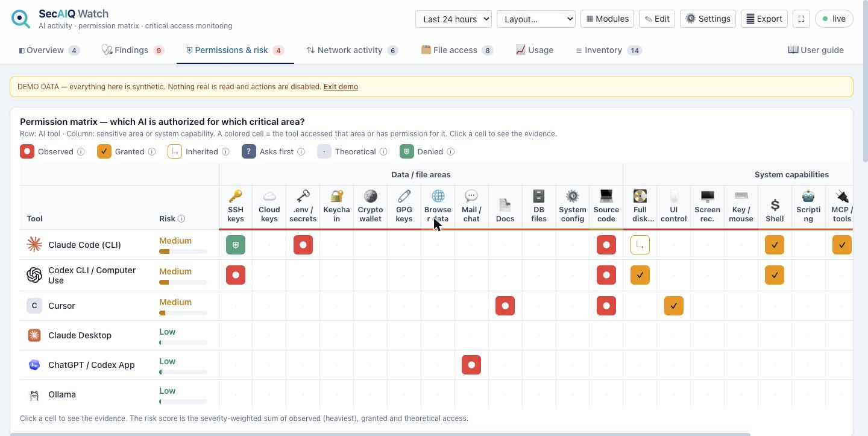Click Cursor observed Docs cell
Screen dimensions: 868x436
coord(505,306)
